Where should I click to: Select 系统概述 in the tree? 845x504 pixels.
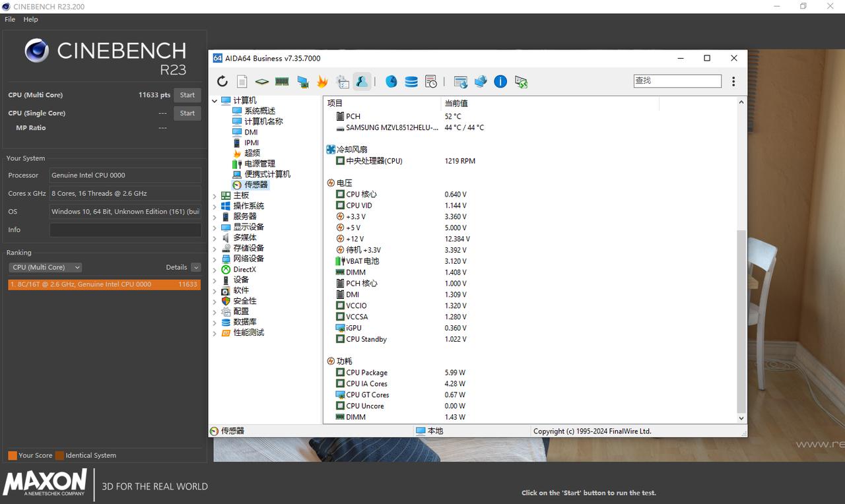click(259, 111)
